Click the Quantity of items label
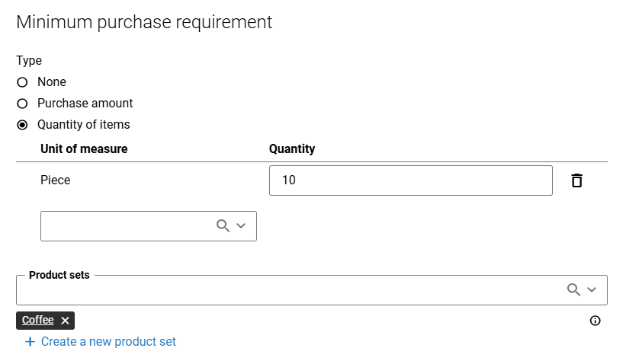626x364 pixels. coord(84,125)
